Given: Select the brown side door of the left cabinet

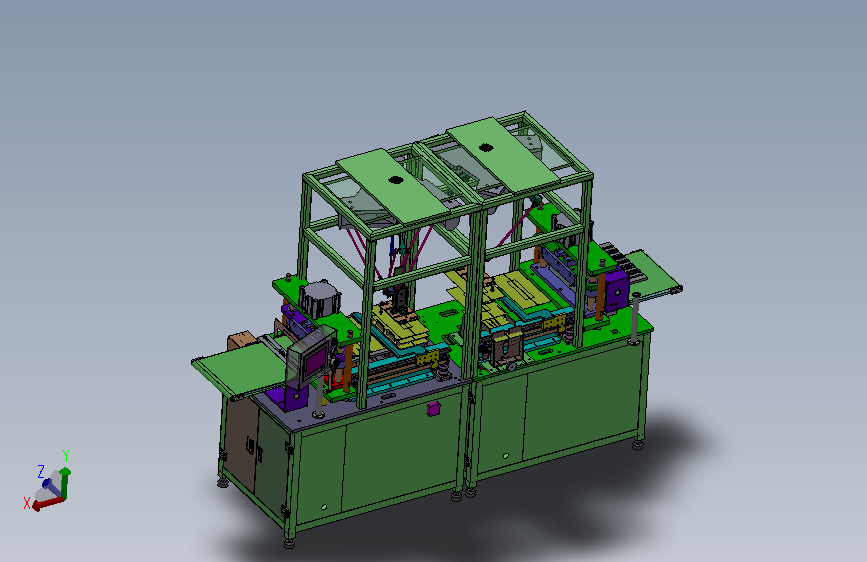Looking at the screenshot, I should pyautogui.click(x=240, y=444).
